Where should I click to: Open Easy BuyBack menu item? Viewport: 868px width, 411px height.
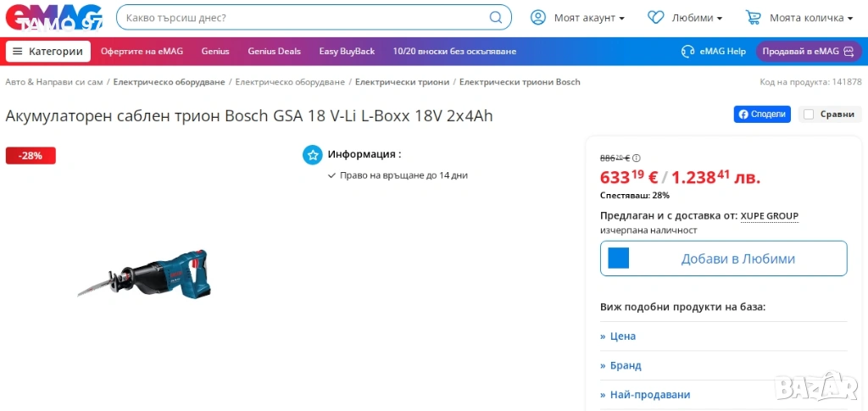point(347,51)
